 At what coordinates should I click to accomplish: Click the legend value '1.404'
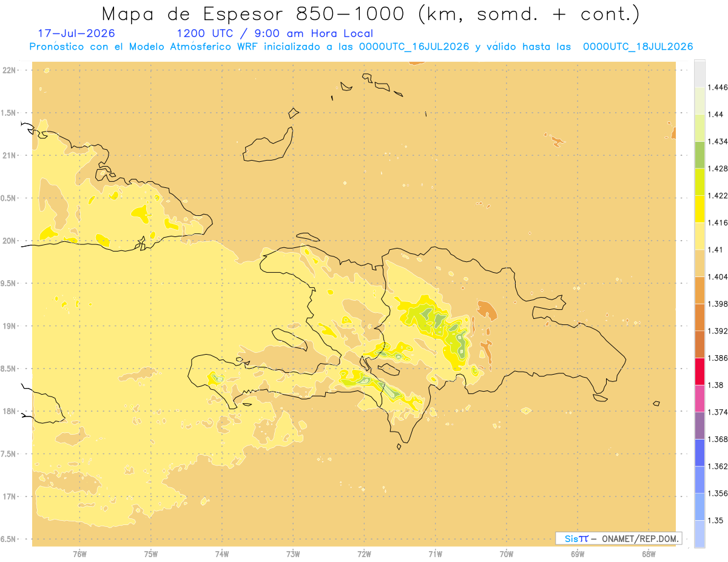pyautogui.click(x=718, y=276)
